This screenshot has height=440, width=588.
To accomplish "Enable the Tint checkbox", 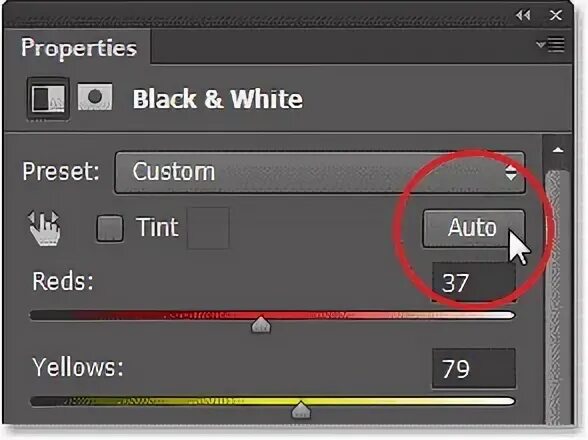I will click(x=110, y=228).
